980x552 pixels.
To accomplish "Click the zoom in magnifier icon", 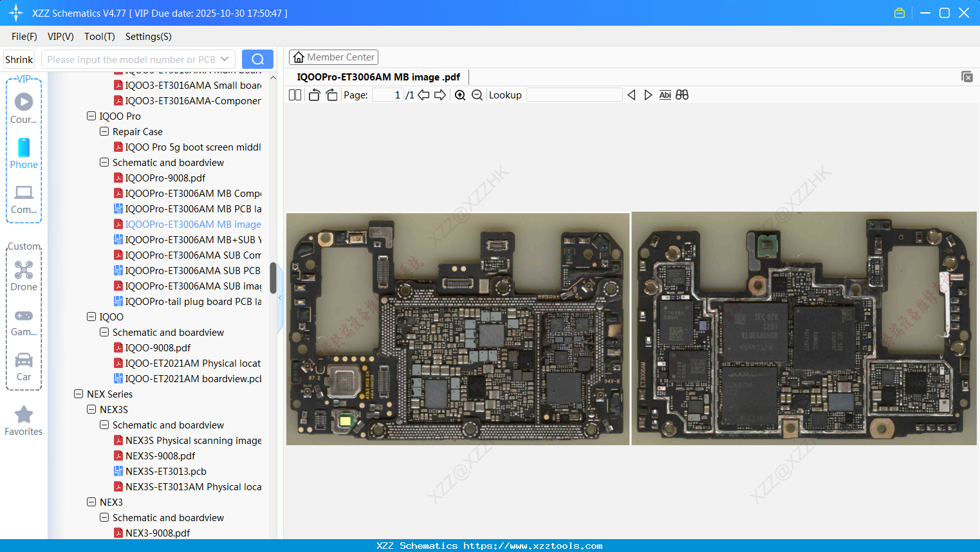I will pos(460,95).
